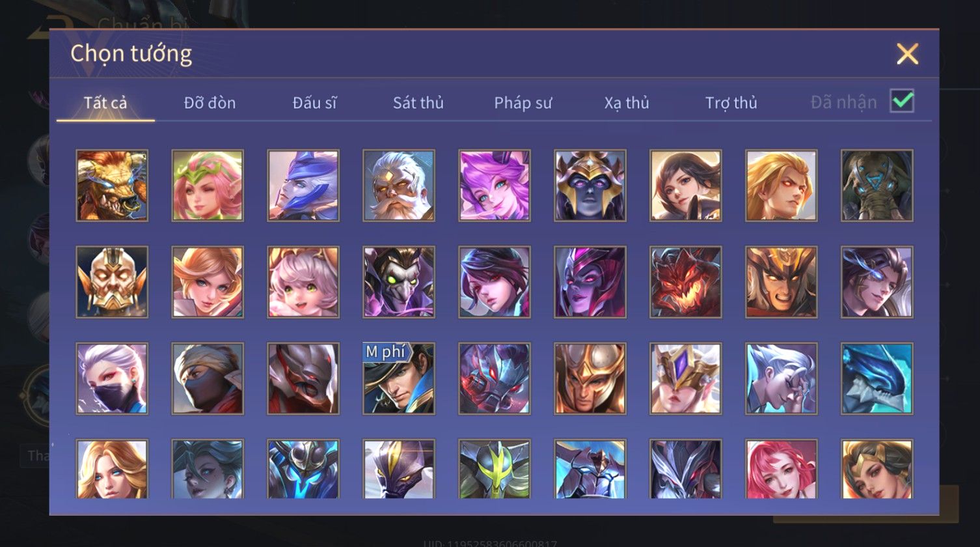Viewport: 980px width, 547px height.
Task: Select the purple-haired girl hero portrait
Action: point(495,186)
